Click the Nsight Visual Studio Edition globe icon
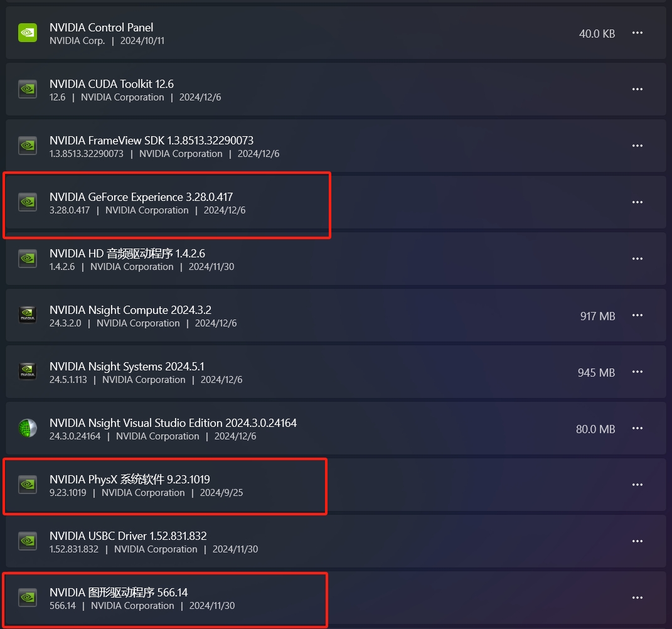Viewport: 672px width, 629px height. point(28,428)
